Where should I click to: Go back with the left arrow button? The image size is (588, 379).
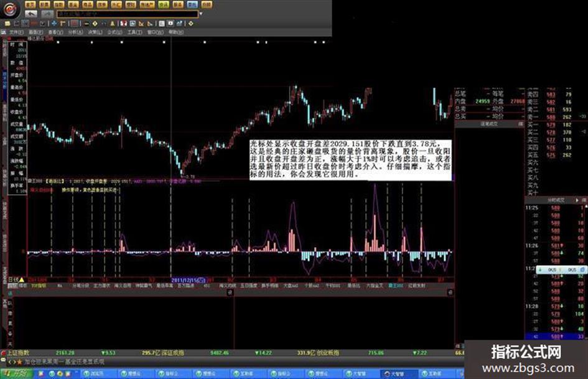31,14
